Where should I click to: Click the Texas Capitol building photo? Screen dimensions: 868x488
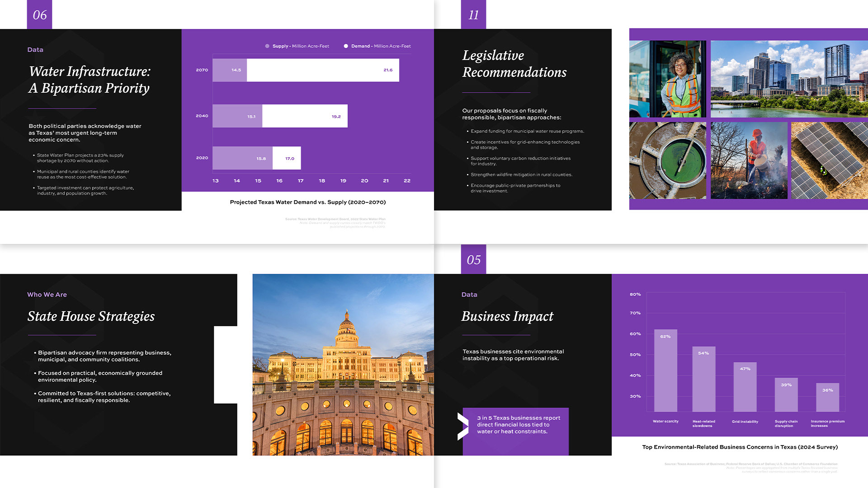343,364
